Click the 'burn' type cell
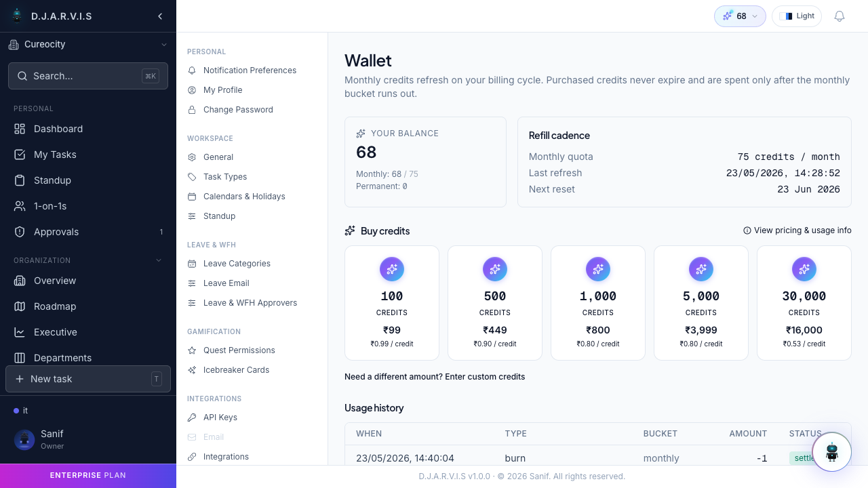Image resolution: width=868 pixels, height=488 pixels. point(515,458)
